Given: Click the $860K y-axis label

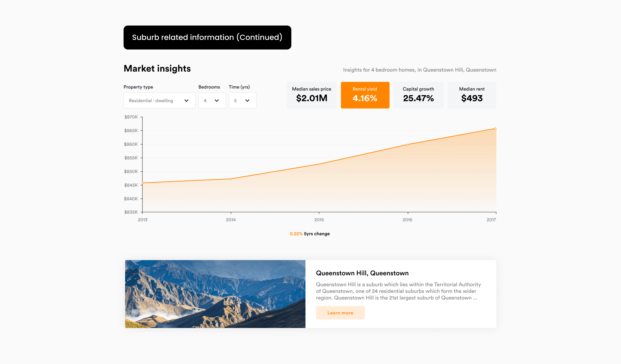Looking at the screenshot, I should coord(131,144).
